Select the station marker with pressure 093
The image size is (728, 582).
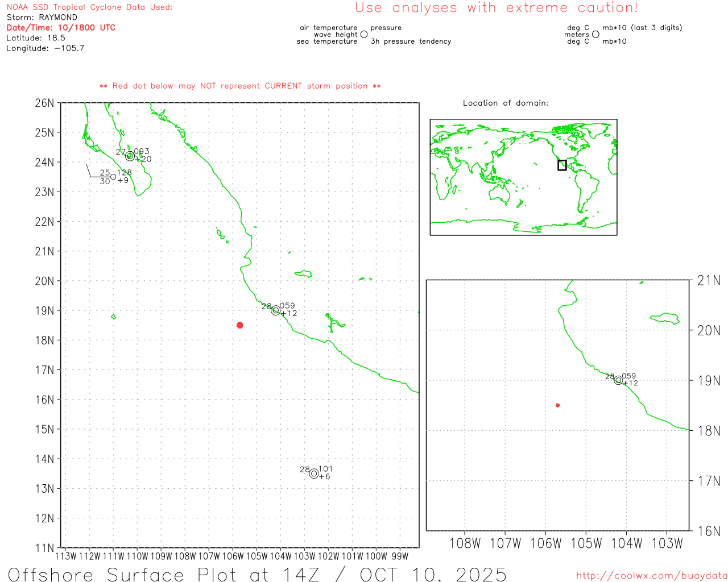(130, 156)
